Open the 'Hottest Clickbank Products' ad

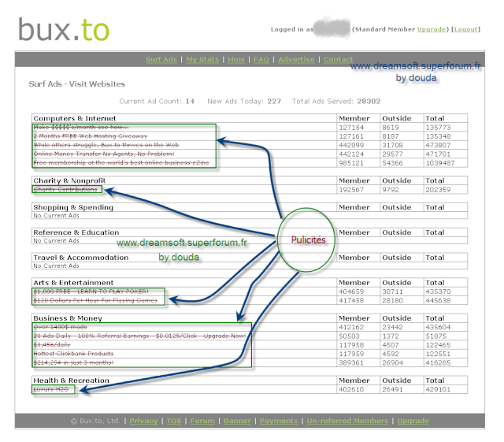pos(73,354)
